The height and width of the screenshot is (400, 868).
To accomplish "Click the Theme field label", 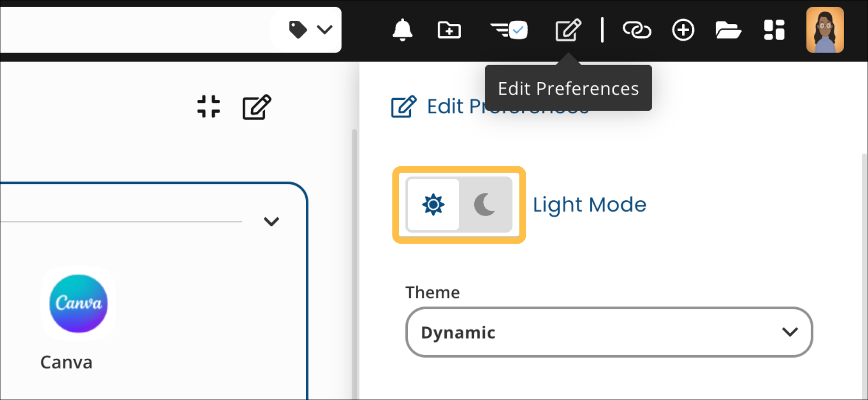I will coord(433,292).
